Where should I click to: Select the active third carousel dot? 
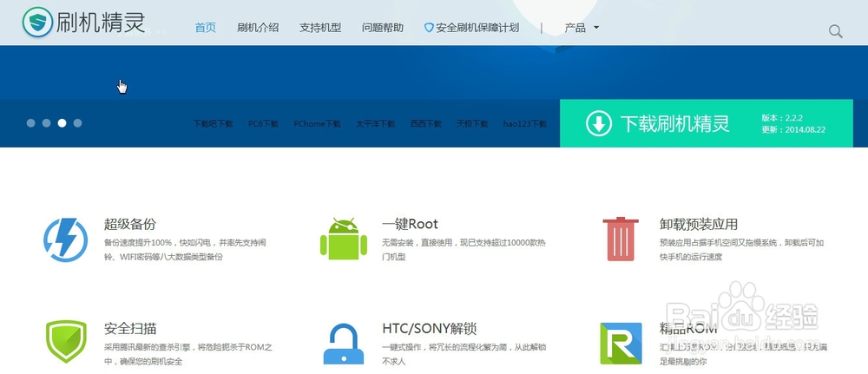(62, 123)
